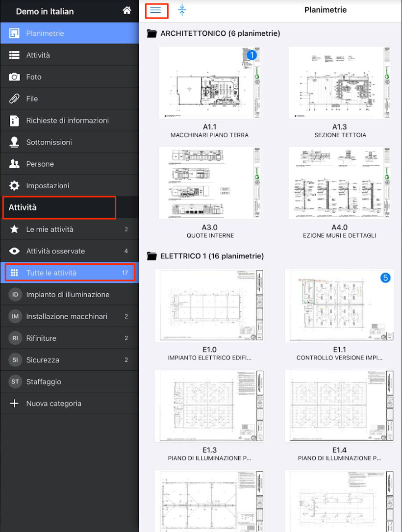
Task: Select Planimetrie in the sidebar menu
Action: click(45, 33)
